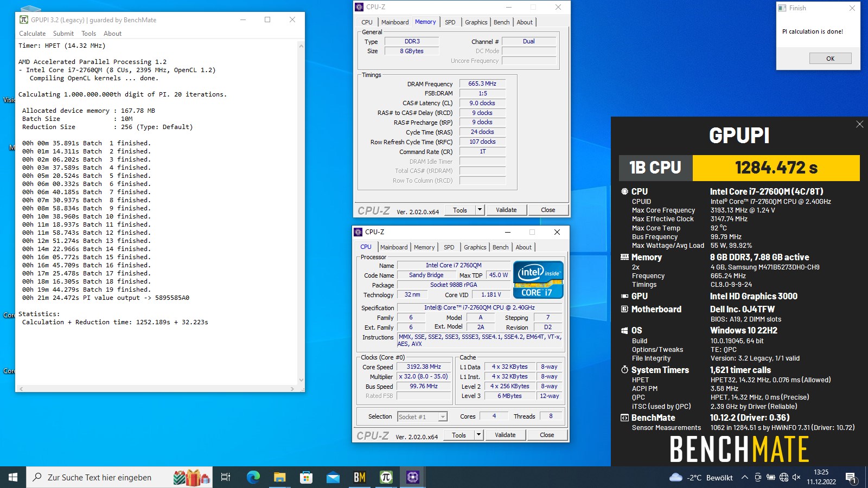This screenshot has height=488, width=868.
Task: Expand Tools dropdown arrow in lower CPU-Z
Action: click(478, 435)
